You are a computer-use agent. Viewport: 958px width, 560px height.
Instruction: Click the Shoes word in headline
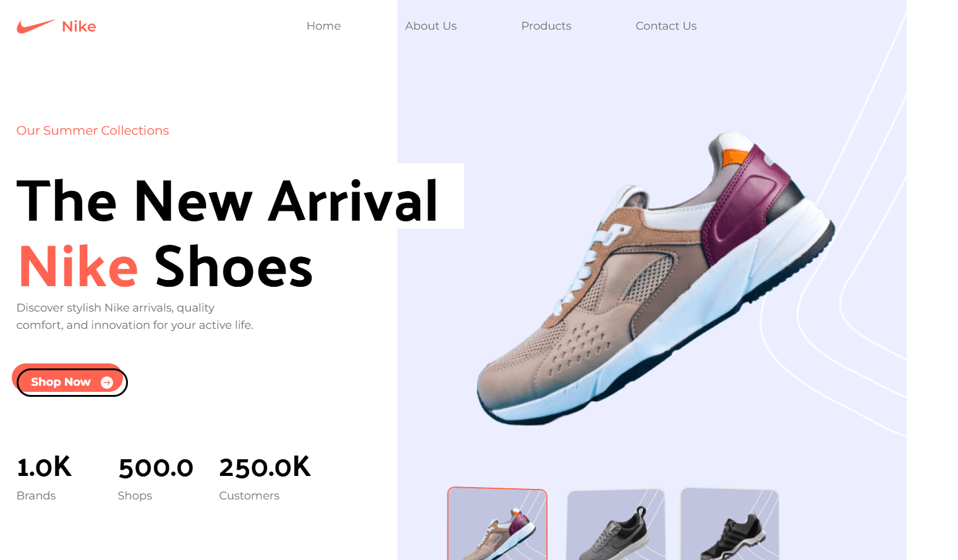coord(234,267)
